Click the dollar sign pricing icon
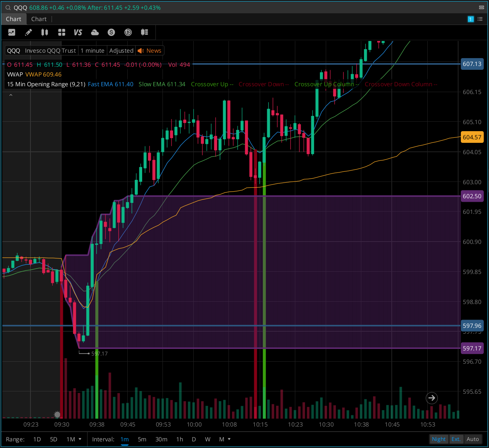 click(111, 32)
